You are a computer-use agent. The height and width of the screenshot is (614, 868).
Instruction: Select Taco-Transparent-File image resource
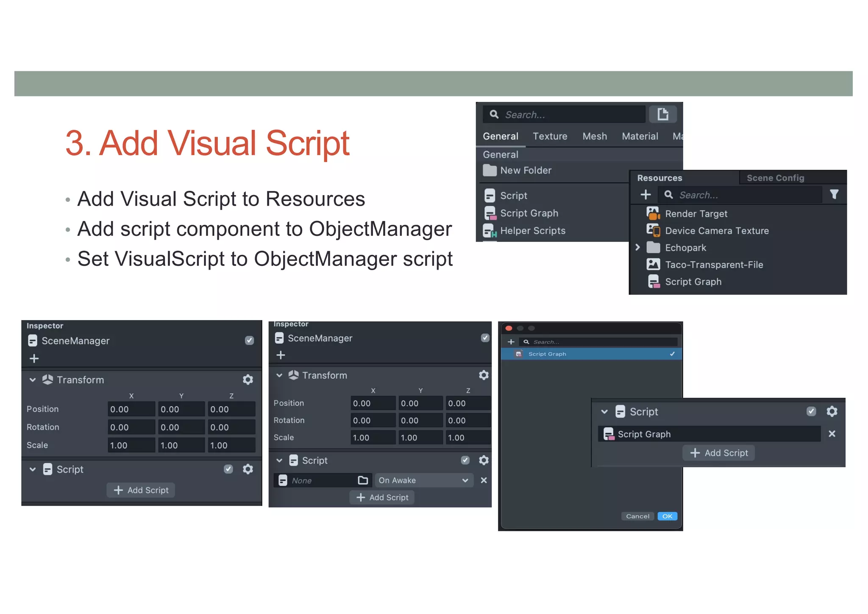704,265
